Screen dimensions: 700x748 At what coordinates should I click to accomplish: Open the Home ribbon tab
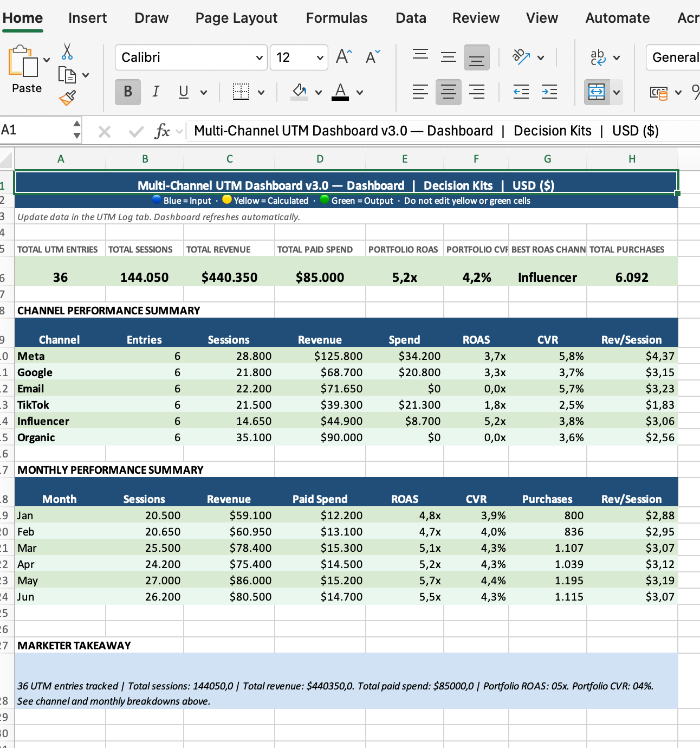[x=23, y=18]
